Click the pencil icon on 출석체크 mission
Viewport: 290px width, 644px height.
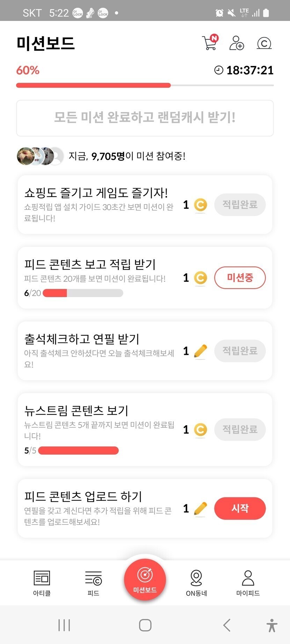pos(200,351)
